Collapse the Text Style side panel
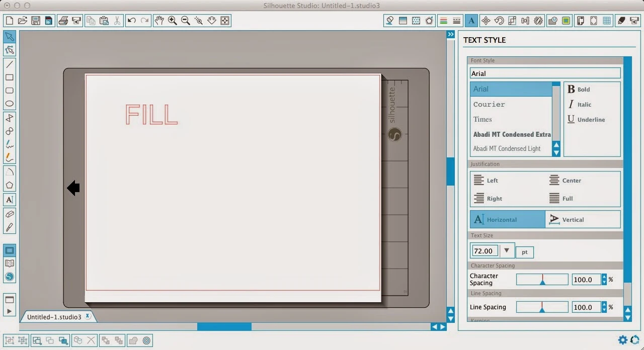Viewport: 644px width, 350px height. [451, 34]
